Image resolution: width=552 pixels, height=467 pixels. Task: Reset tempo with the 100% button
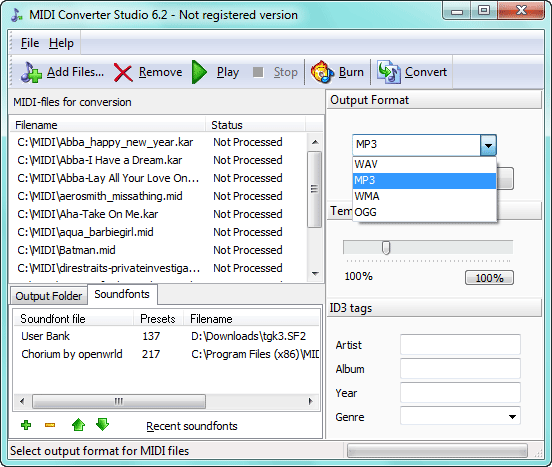coord(489,278)
